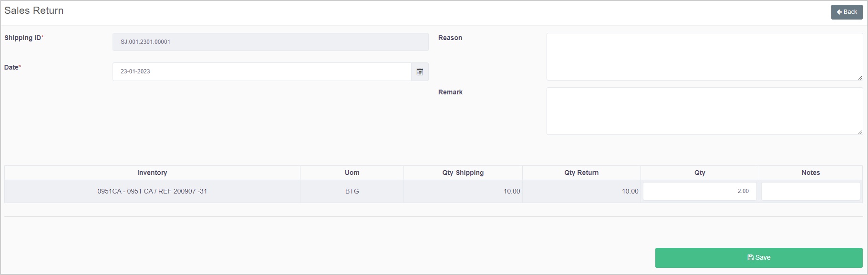
Task: Click the Qty column header
Action: 699,173
